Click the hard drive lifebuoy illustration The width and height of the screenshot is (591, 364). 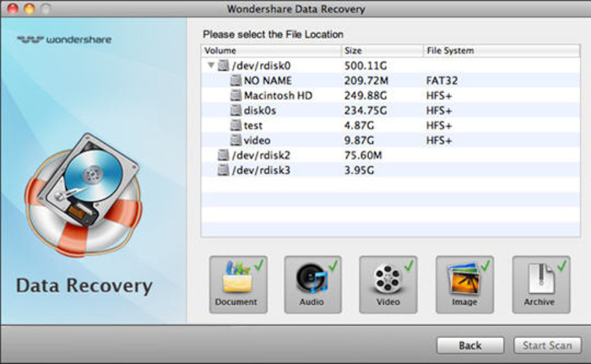(x=84, y=194)
